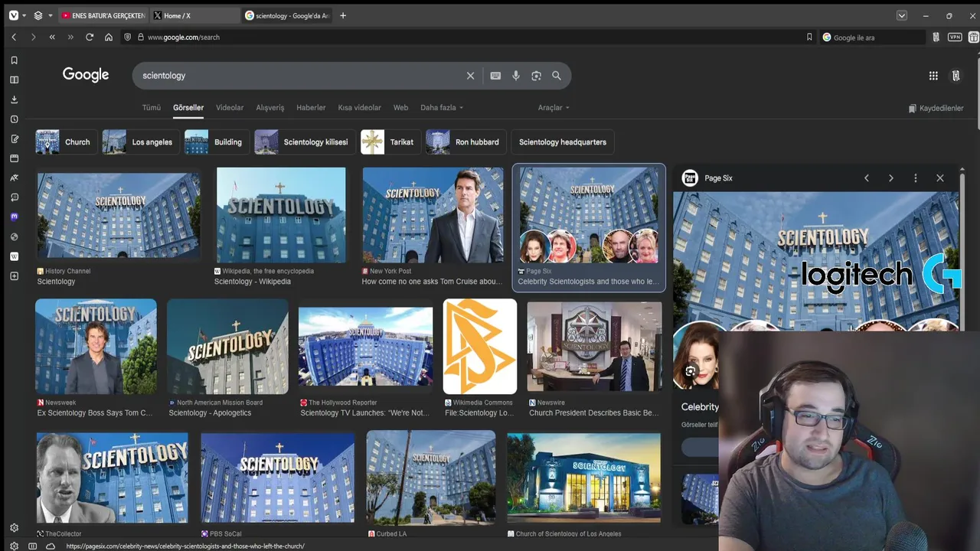Open sidebar settings gear icon

coord(14,527)
